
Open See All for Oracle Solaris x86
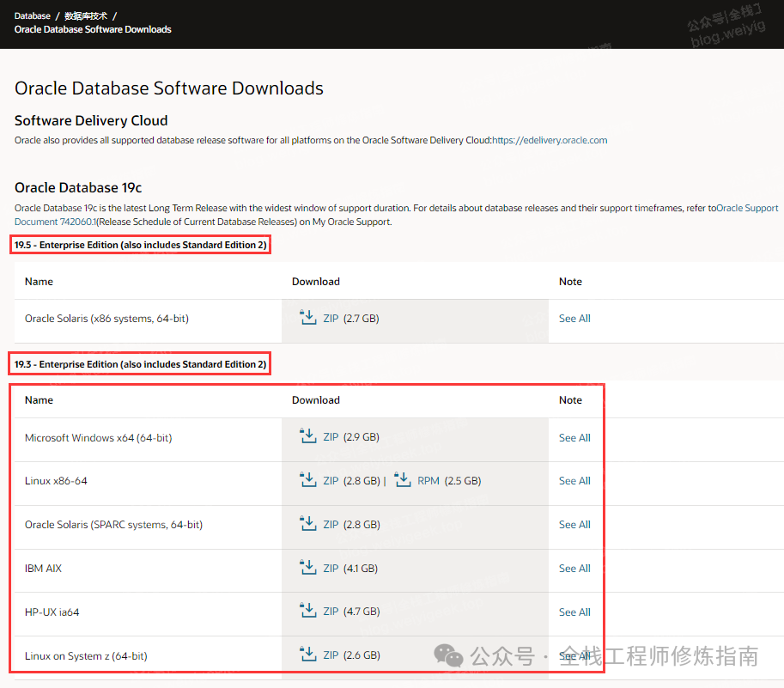[x=574, y=319]
